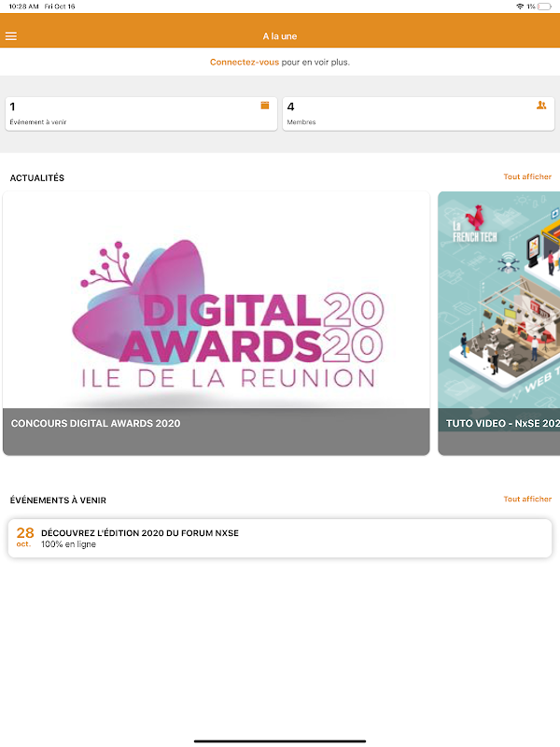This screenshot has width=560, height=747.
Task: Tap the battery indicator icon
Action: [545, 7]
